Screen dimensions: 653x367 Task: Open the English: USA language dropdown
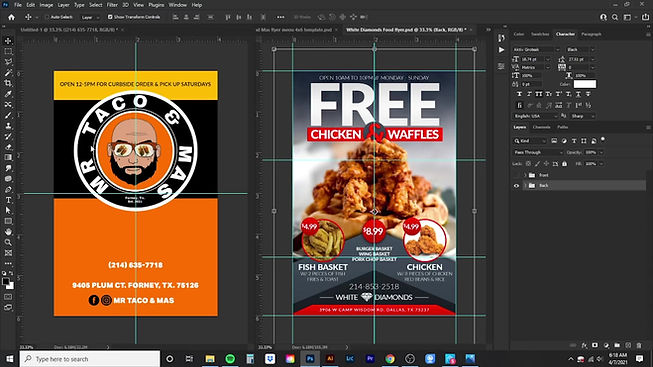pyautogui.click(x=536, y=116)
